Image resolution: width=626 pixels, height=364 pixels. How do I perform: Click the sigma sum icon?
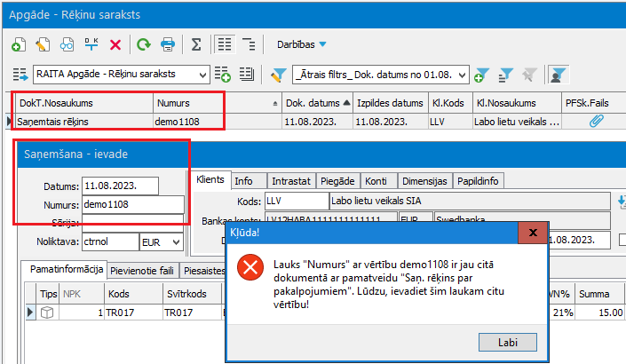pos(196,44)
